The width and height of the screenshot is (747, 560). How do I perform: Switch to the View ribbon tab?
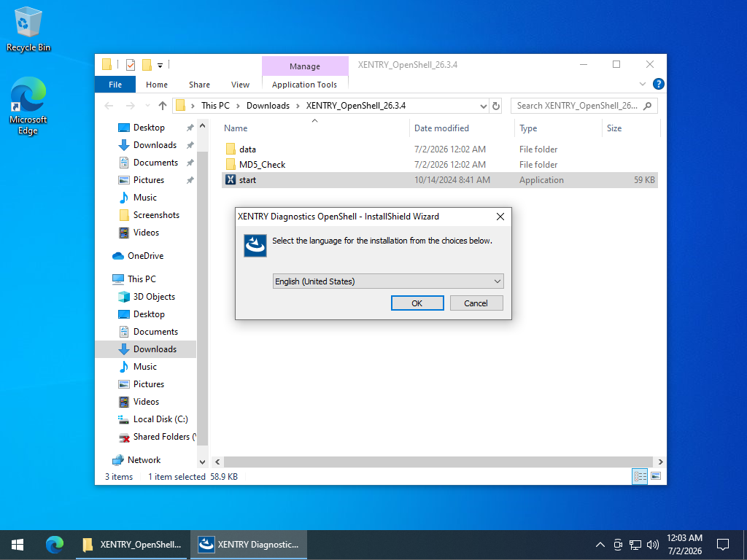pos(240,85)
